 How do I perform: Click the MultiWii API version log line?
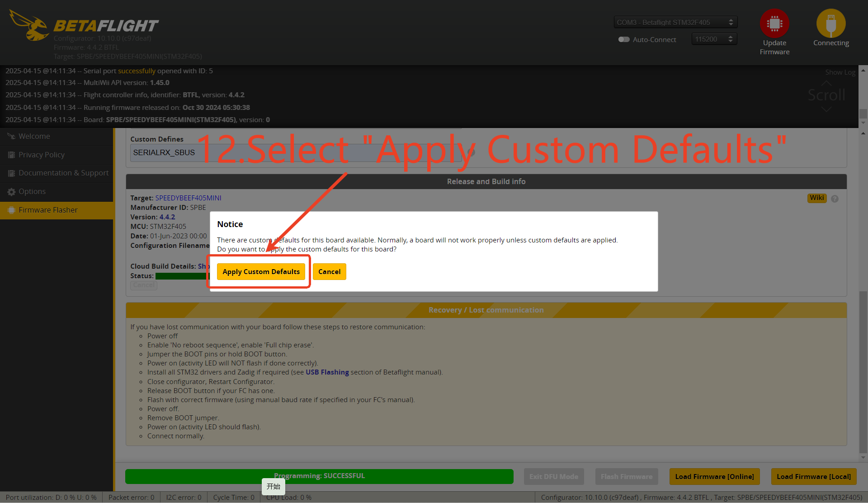[x=87, y=83]
